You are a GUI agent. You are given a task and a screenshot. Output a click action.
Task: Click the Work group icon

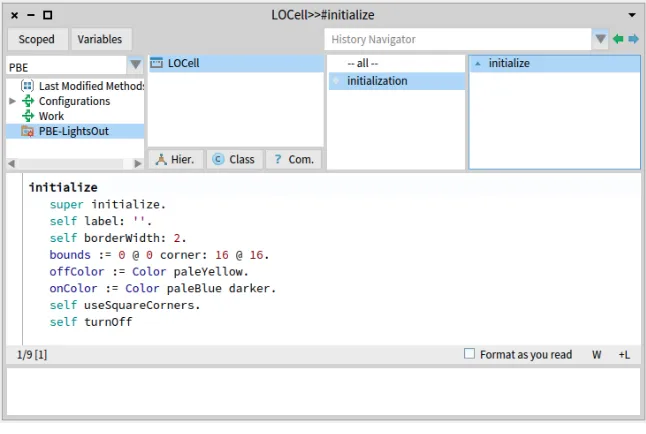click(28, 116)
